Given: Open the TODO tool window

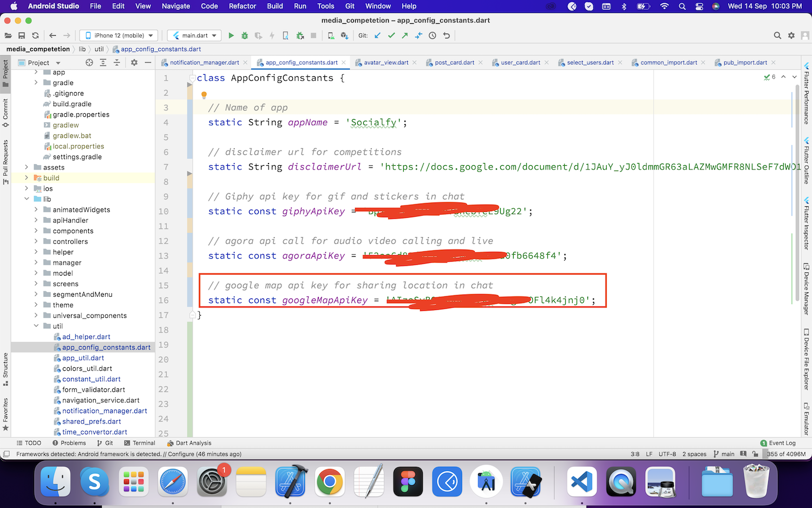Looking at the screenshot, I should (x=29, y=443).
